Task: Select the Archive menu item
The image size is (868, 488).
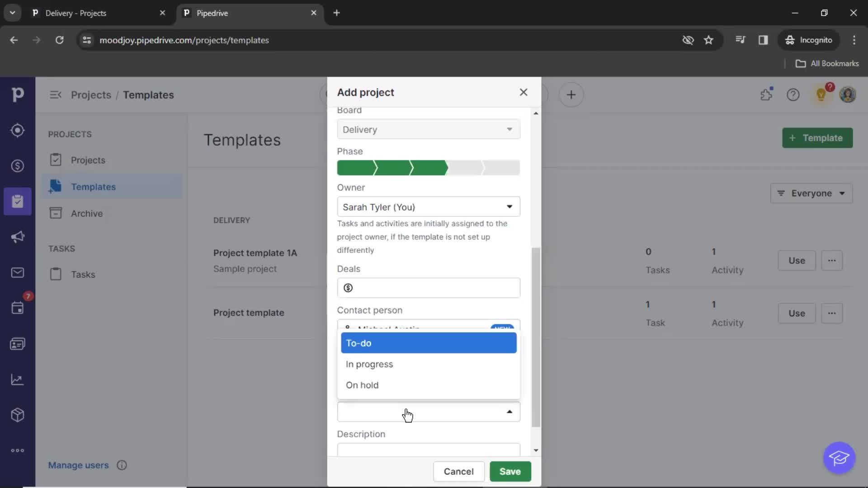Action: pyautogui.click(x=86, y=213)
